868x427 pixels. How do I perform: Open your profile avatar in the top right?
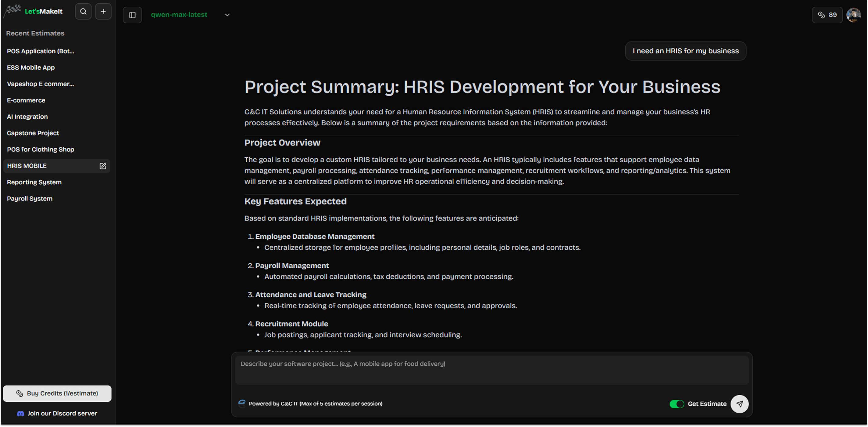854,15
